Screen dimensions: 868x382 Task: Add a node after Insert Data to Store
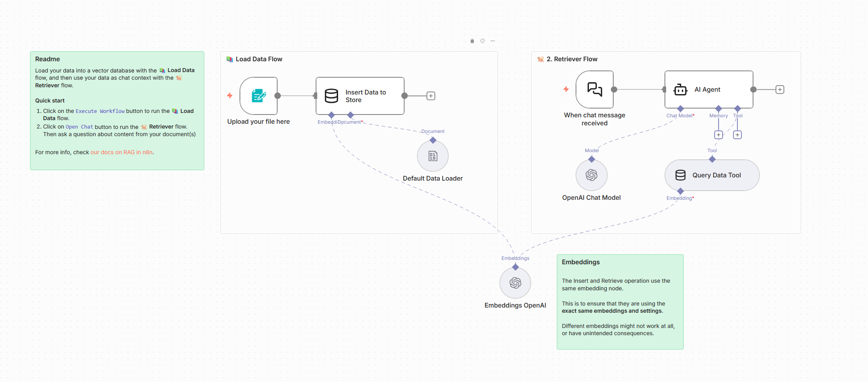[x=431, y=96]
